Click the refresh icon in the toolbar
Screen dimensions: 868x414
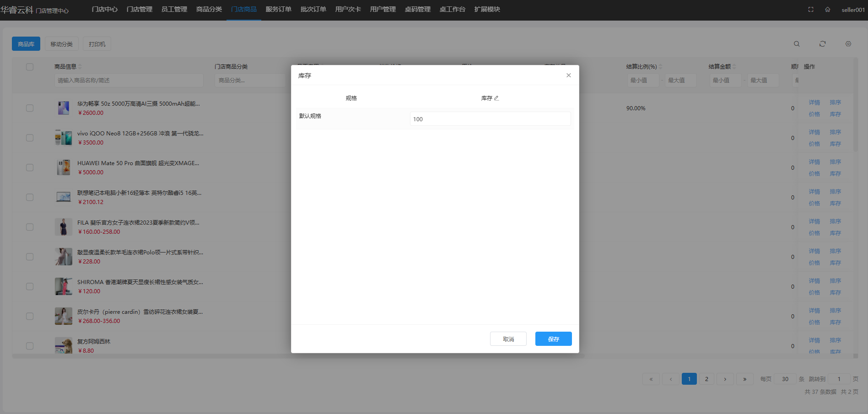(x=822, y=44)
